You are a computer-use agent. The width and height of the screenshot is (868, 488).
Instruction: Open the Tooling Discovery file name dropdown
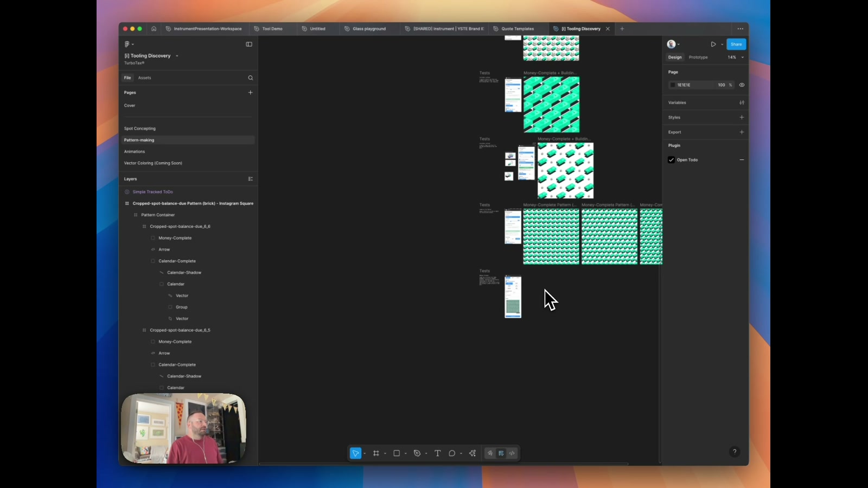point(177,56)
